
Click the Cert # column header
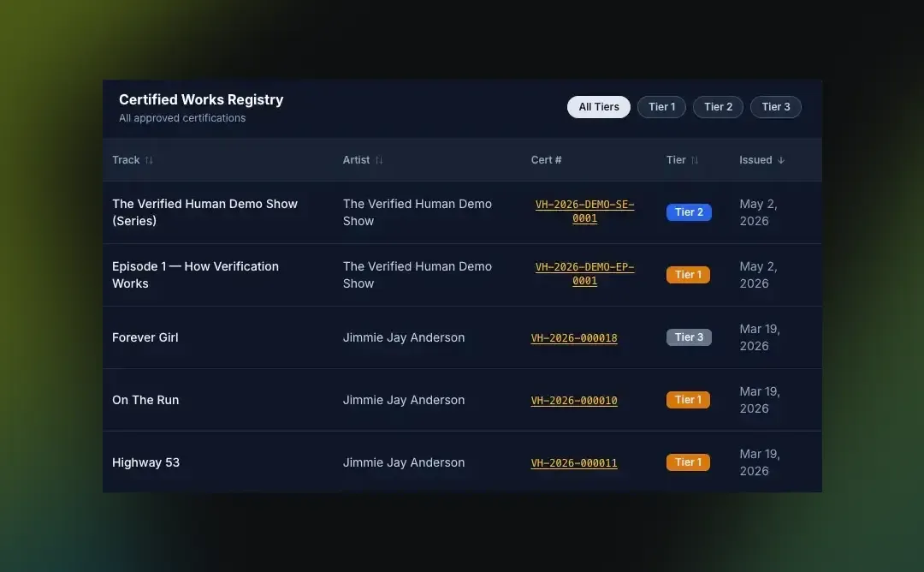pos(546,160)
